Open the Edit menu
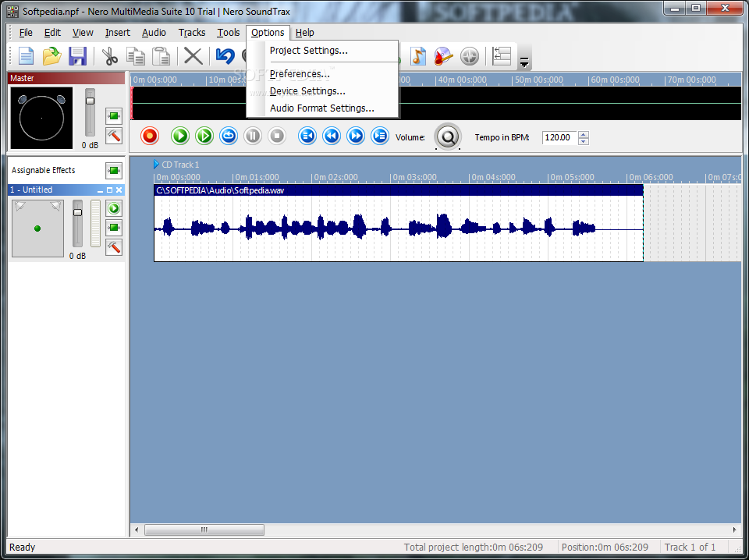749x560 pixels. click(52, 33)
